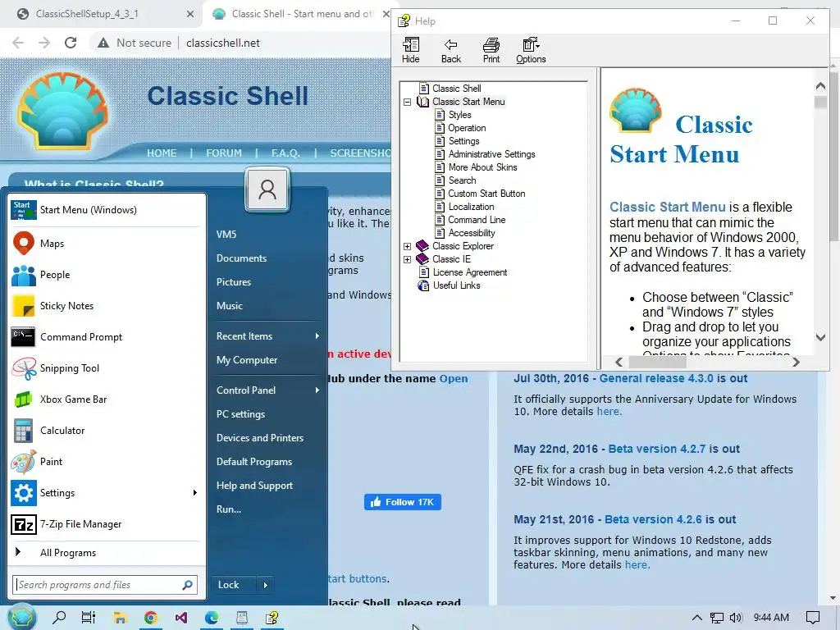Open the notification center icon
This screenshot has width=840, height=630.
[813, 618]
